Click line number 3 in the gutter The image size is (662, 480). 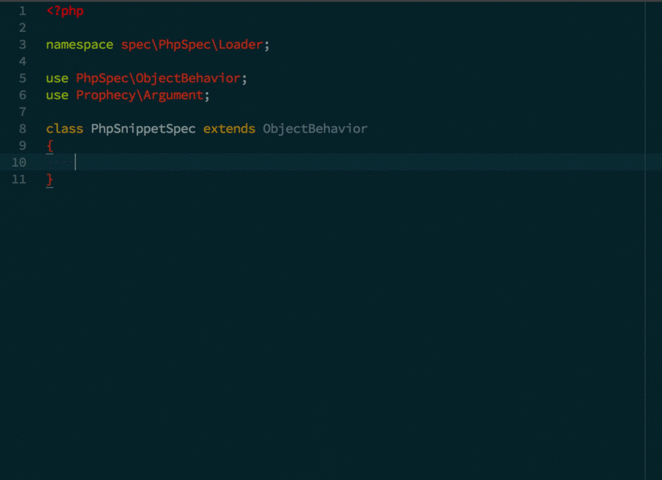pos(23,45)
